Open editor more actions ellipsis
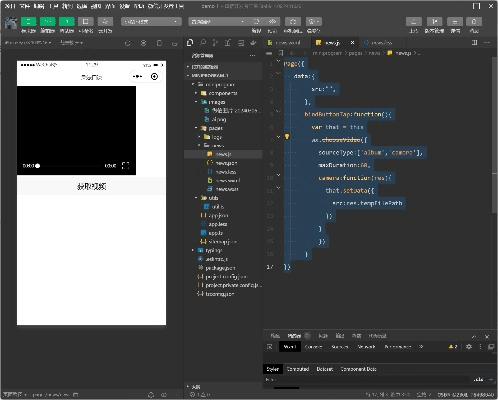 point(487,43)
